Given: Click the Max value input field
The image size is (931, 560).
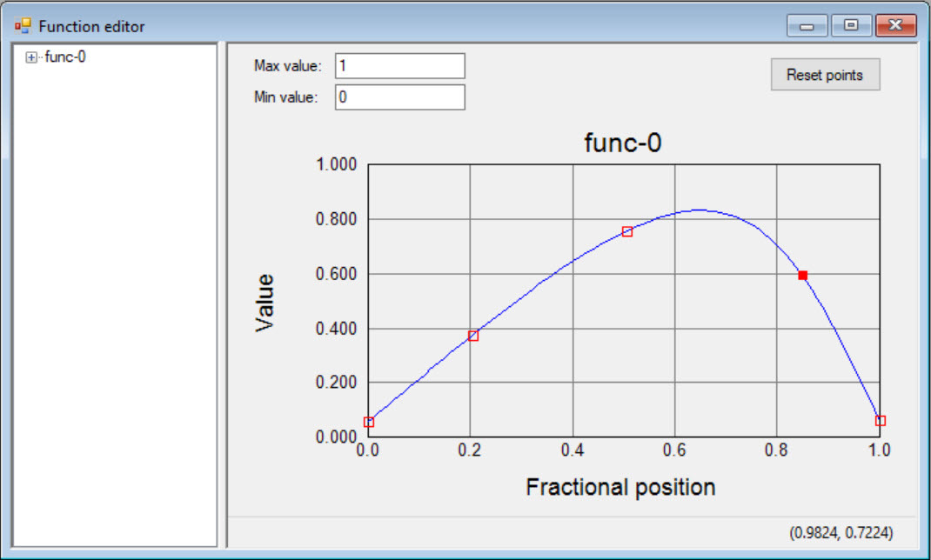Looking at the screenshot, I should click(399, 66).
